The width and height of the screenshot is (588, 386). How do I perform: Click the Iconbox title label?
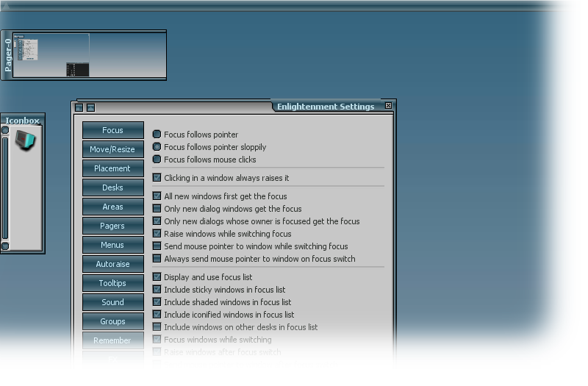point(23,121)
